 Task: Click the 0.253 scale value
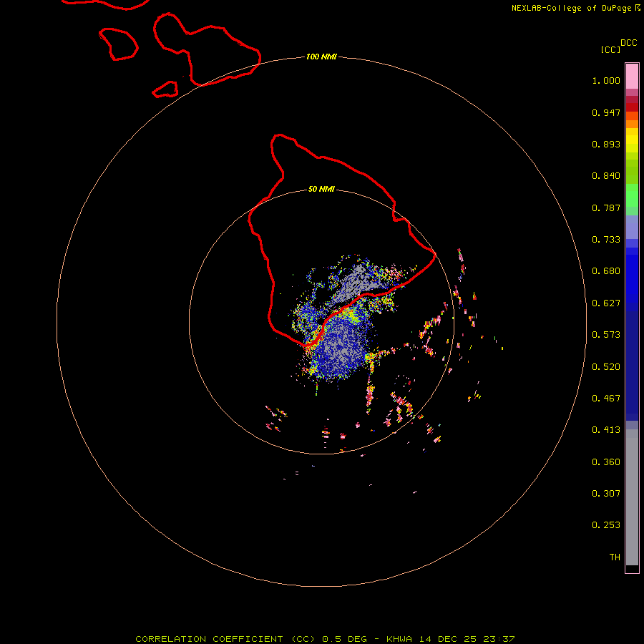point(606,525)
